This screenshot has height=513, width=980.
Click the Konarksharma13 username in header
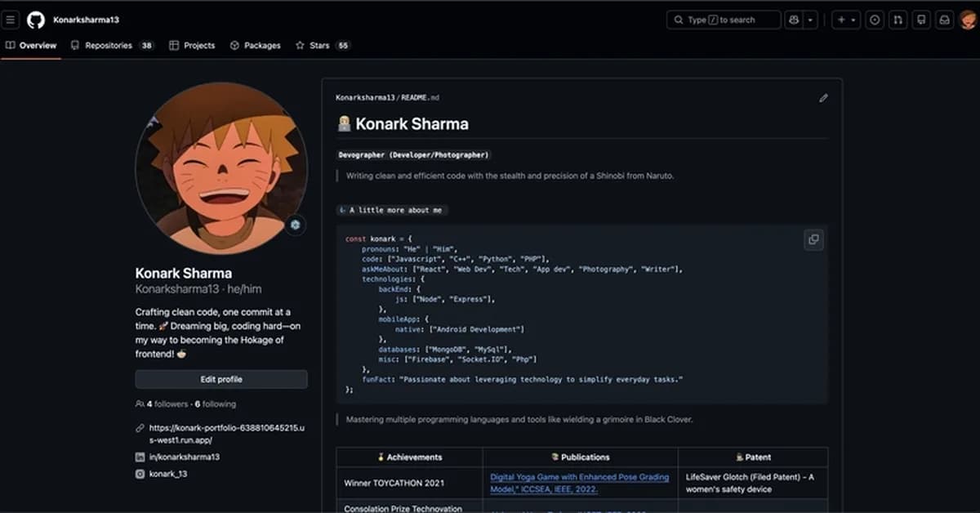point(86,20)
